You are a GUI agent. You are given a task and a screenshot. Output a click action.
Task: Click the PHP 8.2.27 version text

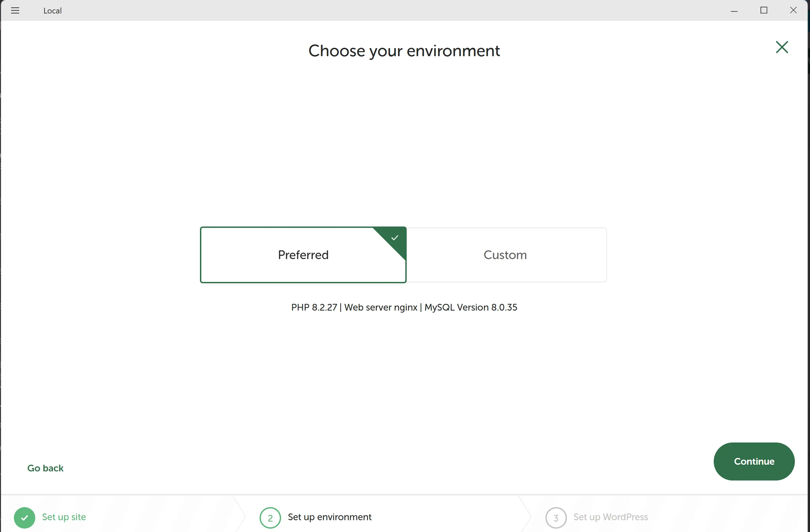pyautogui.click(x=314, y=307)
